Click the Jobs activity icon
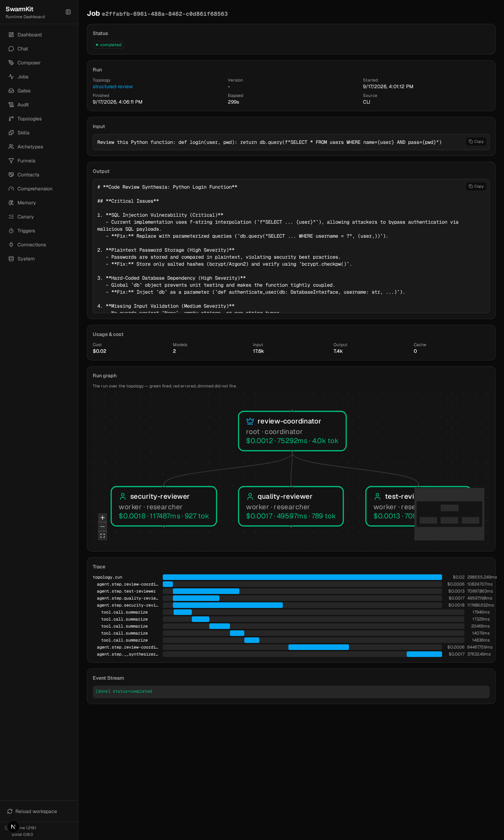 point(11,77)
